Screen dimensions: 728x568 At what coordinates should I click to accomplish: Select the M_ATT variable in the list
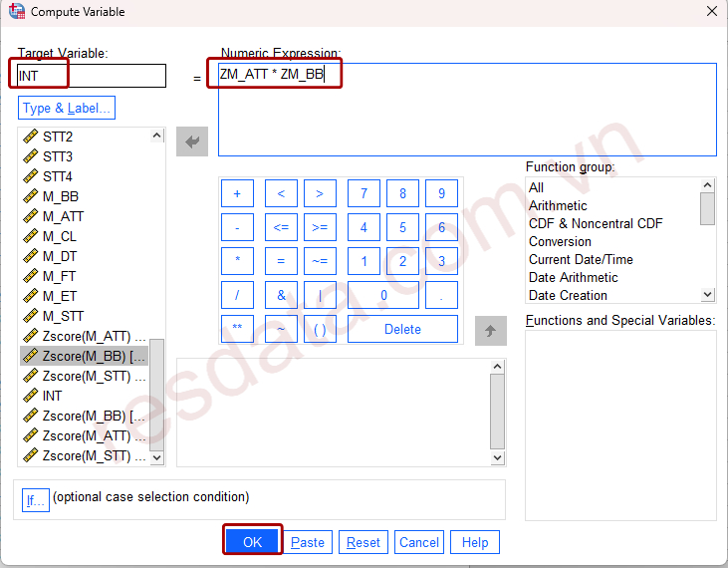point(63,216)
